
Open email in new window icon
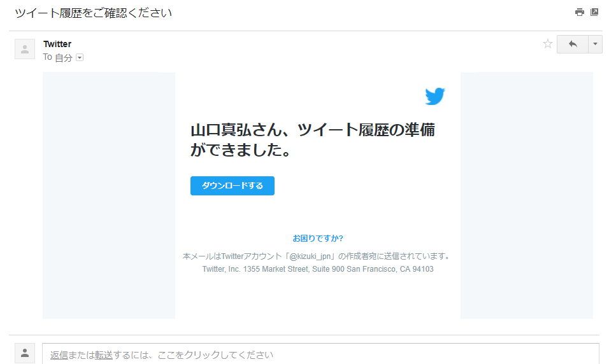pyautogui.click(x=594, y=13)
